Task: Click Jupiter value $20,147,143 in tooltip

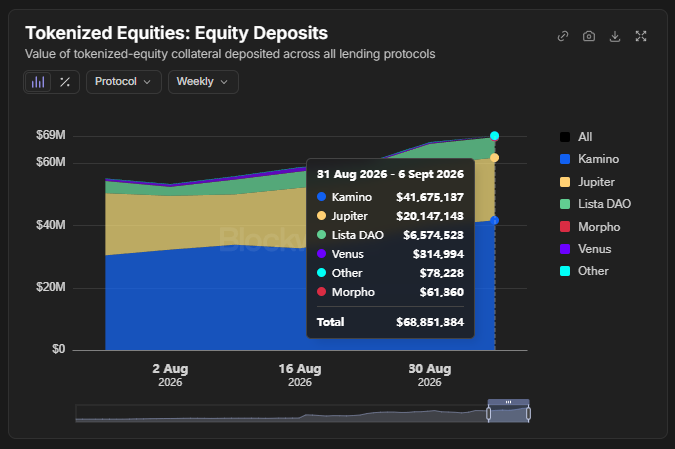Action: pos(430,216)
